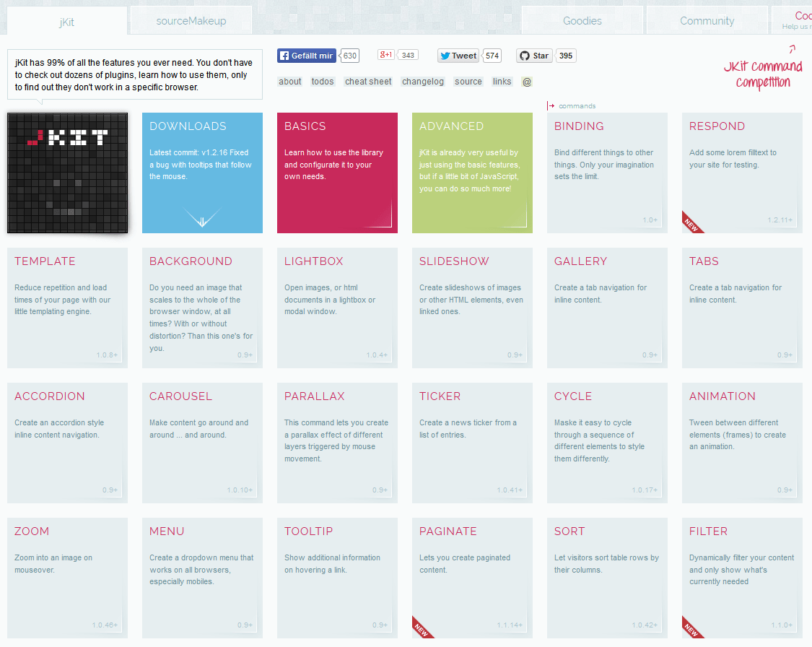View the jKit changelog
Screen dimensions: 812x647
422,82
